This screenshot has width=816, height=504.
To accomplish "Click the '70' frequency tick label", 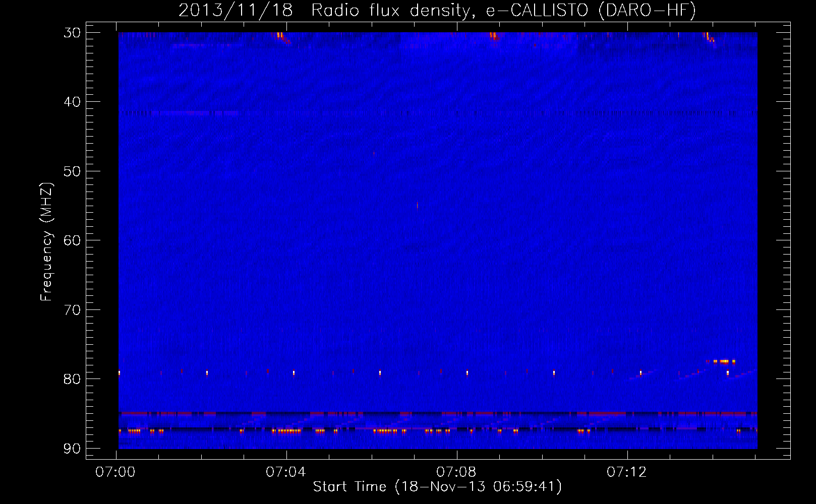I will (72, 310).
